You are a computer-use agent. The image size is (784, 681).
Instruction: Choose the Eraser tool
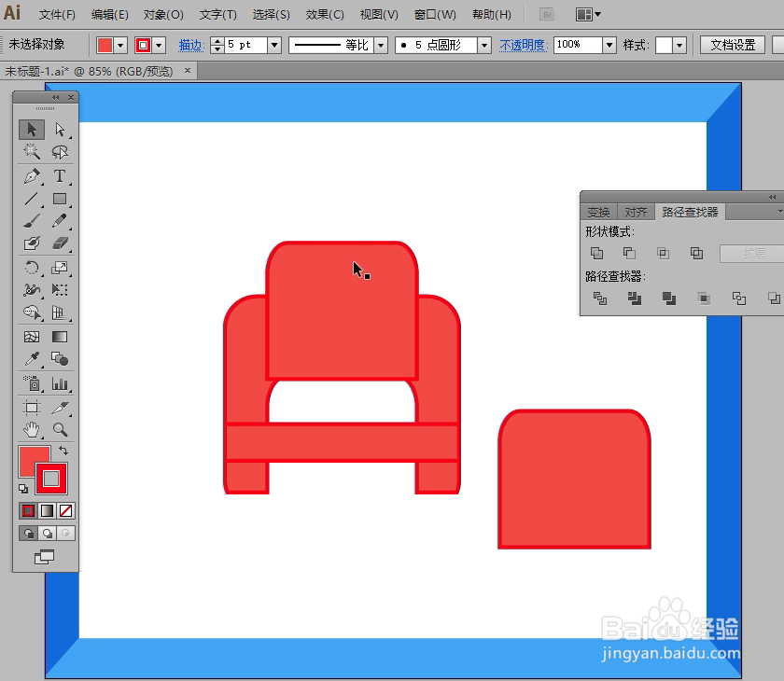coord(60,243)
